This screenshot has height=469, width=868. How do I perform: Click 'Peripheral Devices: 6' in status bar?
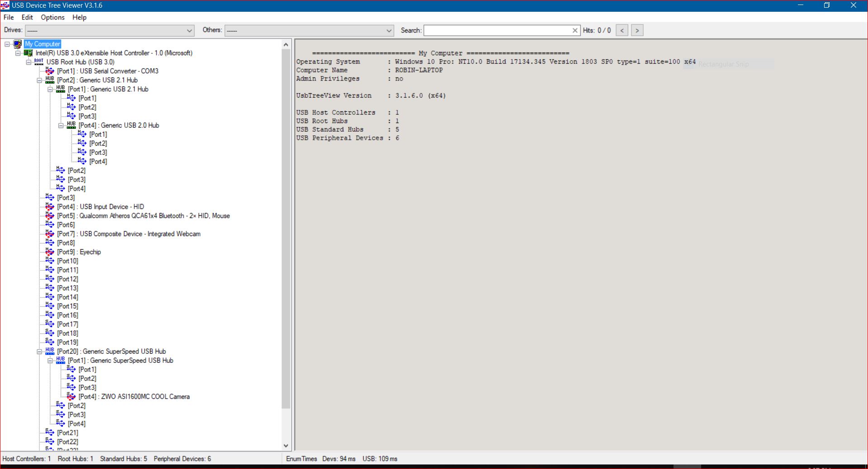[x=182, y=459]
